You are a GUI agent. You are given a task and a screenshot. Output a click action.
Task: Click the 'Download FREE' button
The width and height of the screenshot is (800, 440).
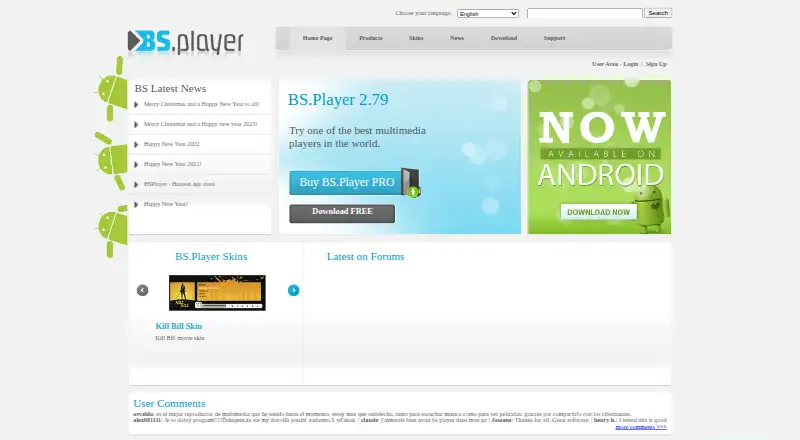tap(342, 213)
